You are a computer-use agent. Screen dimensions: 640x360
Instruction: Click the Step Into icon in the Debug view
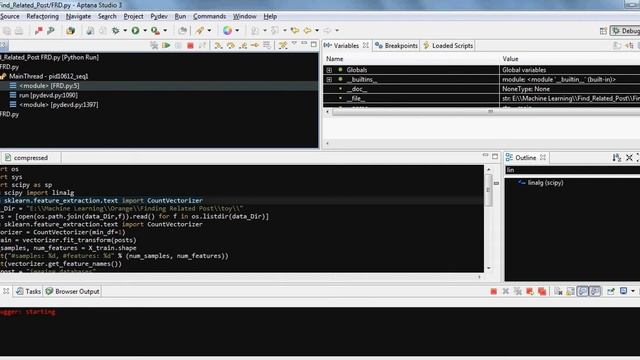(x=218, y=45)
